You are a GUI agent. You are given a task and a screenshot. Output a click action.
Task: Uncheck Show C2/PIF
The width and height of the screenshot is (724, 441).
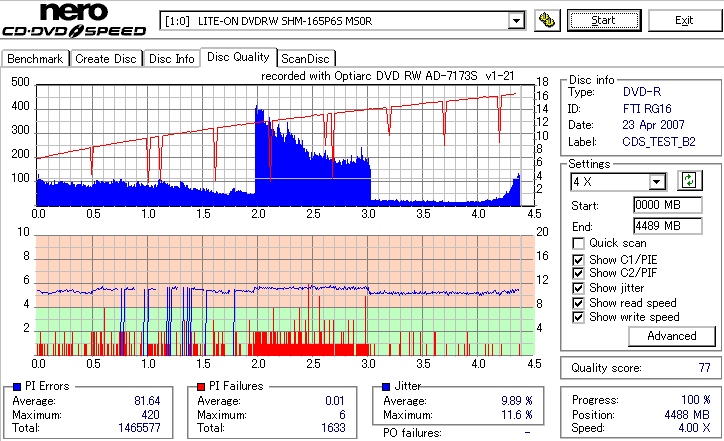pyautogui.click(x=578, y=273)
